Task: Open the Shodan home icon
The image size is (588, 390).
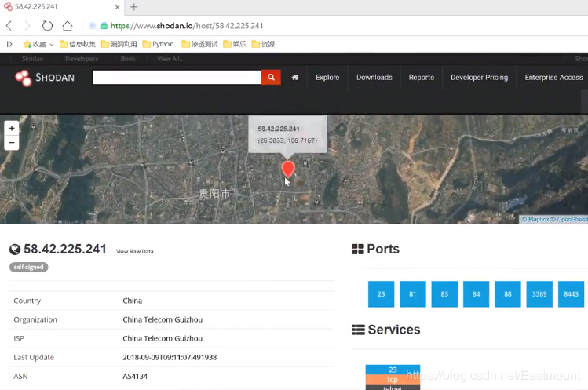Action: point(295,77)
